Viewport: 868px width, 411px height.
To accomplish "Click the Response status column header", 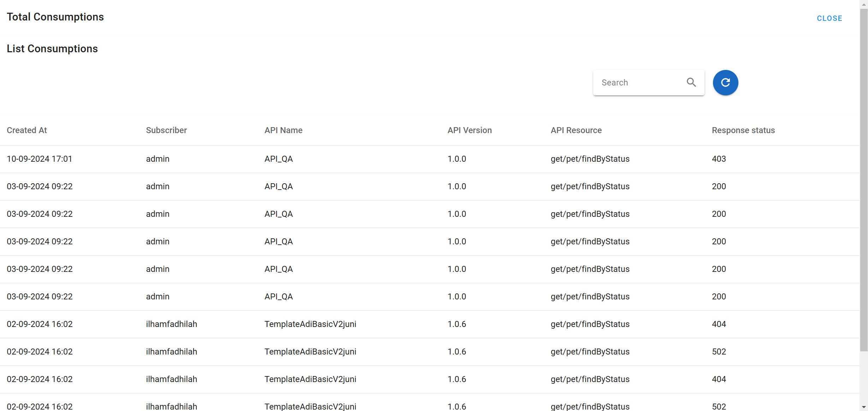I will coord(743,130).
